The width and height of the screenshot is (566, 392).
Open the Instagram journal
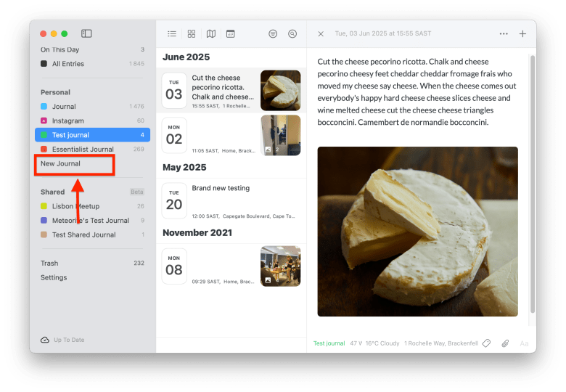(92, 121)
